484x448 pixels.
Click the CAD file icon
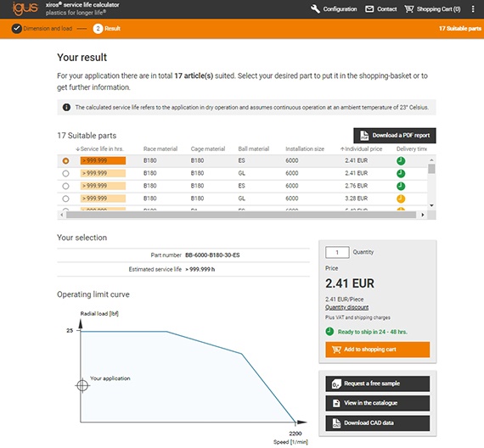336,423
